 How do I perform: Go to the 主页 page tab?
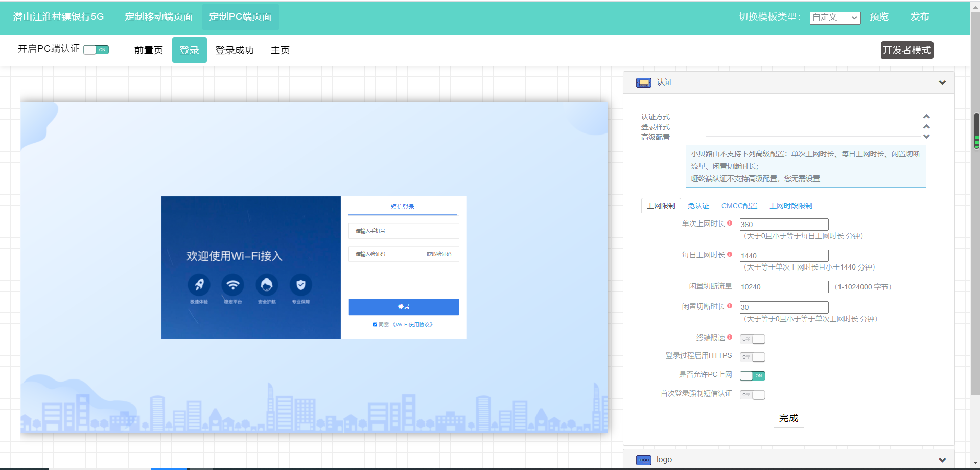(280, 50)
